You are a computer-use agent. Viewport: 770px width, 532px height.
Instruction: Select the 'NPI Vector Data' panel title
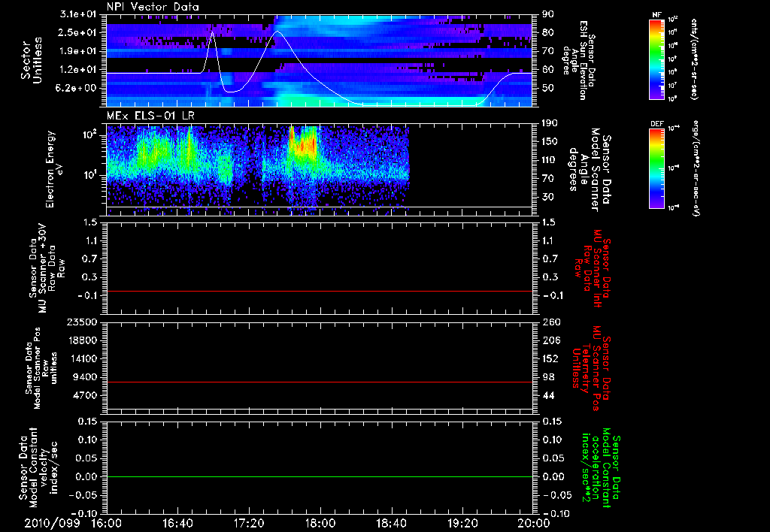coord(153,7)
